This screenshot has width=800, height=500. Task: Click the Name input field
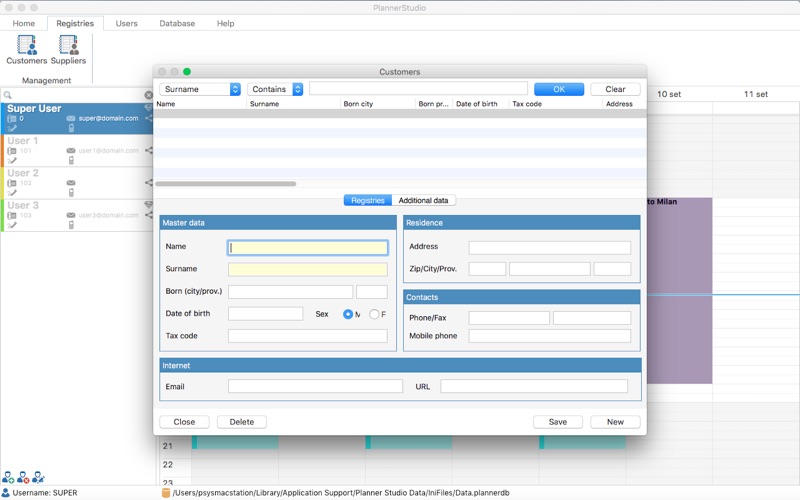[308, 248]
